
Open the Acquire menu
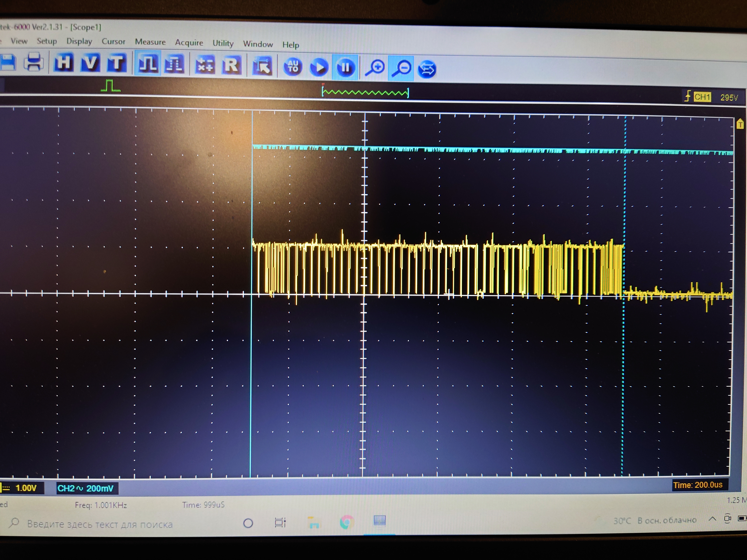click(189, 43)
